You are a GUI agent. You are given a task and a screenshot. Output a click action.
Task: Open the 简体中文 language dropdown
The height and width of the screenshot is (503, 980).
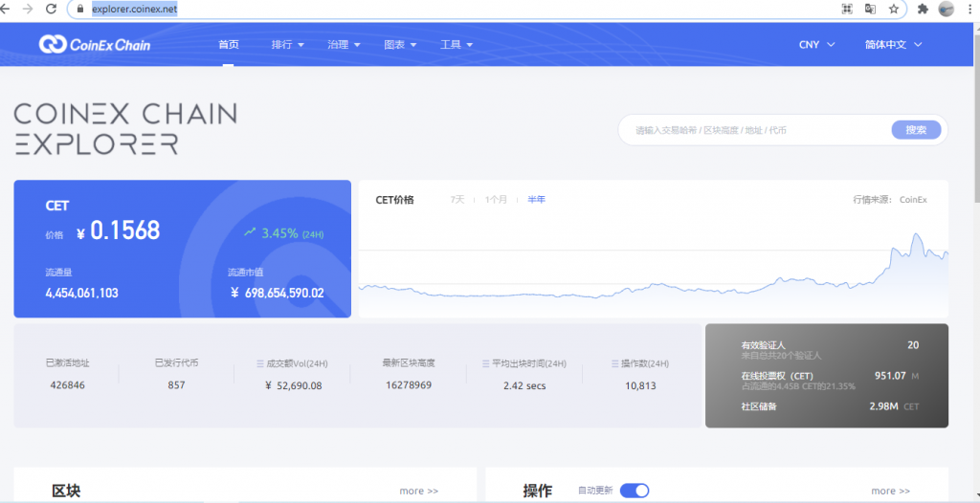(x=898, y=45)
